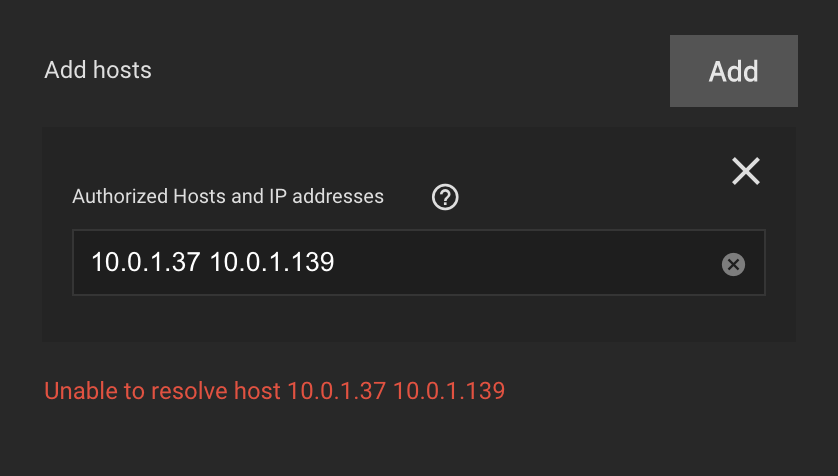Set cursor in the space between the two IPs
The image size is (838, 476).
click(x=205, y=262)
